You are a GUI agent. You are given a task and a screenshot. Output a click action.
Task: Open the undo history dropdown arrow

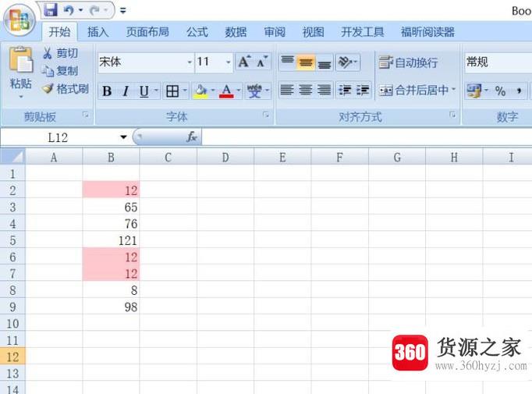[81, 10]
